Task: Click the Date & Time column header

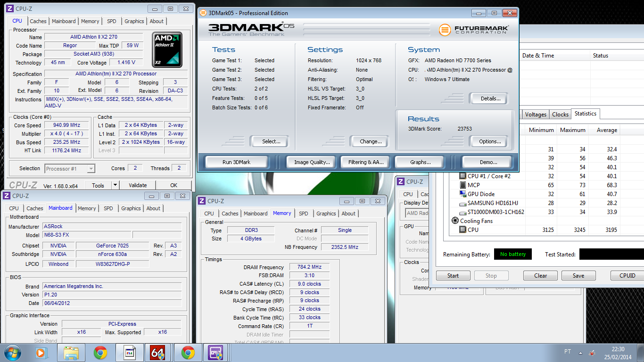Action: click(554, 56)
